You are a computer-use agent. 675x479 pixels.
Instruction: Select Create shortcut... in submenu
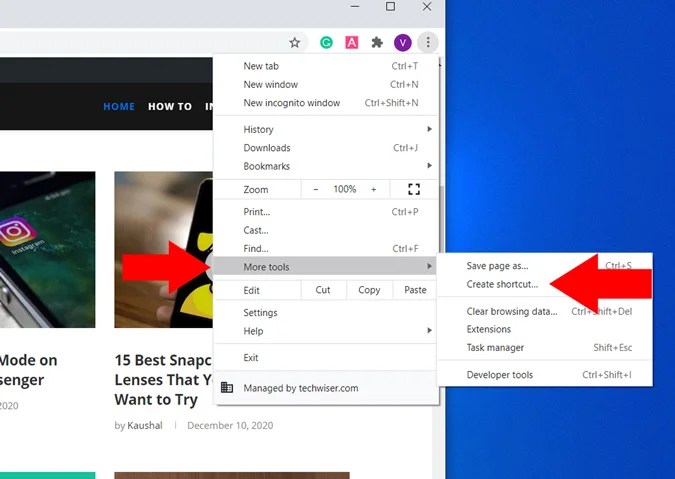pyautogui.click(x=545, y=284)
